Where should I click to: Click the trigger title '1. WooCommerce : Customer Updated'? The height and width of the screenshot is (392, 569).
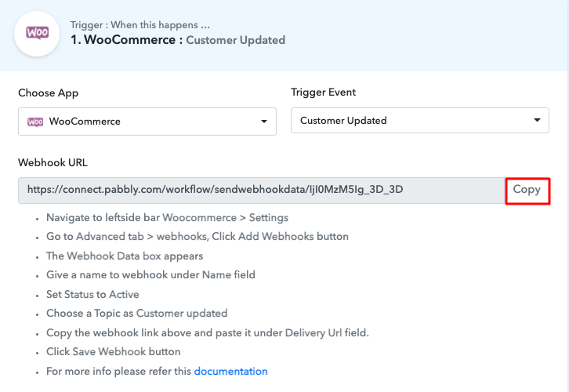click(x=178, y=40)
